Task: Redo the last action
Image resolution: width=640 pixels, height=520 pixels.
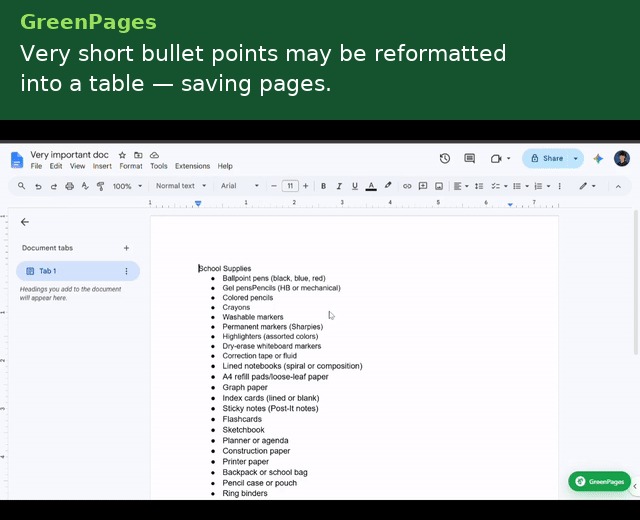Action: pyautogui.click(x=53, y=187)
